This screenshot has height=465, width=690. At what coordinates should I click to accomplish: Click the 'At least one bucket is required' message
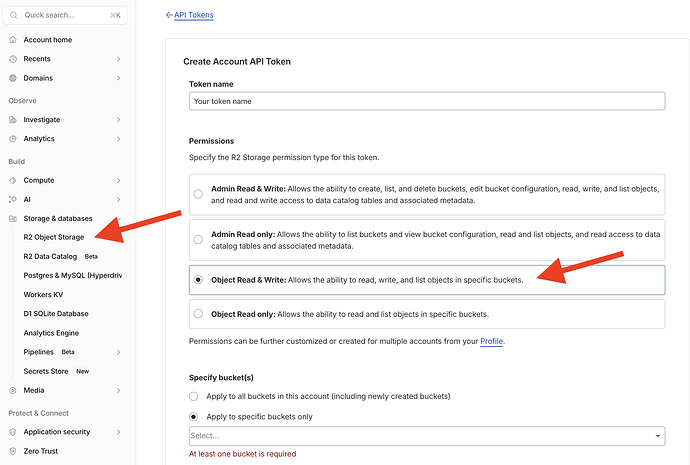pos(242,454)
